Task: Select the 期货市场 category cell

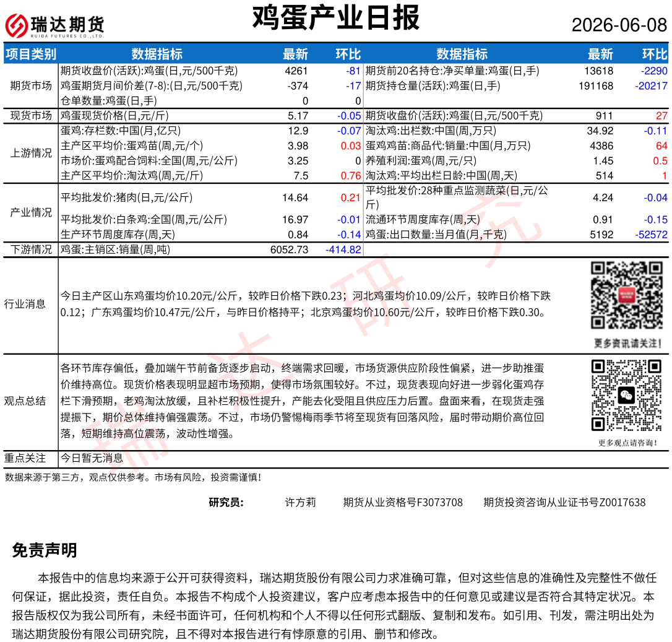Action: click(x=31, y=86)
